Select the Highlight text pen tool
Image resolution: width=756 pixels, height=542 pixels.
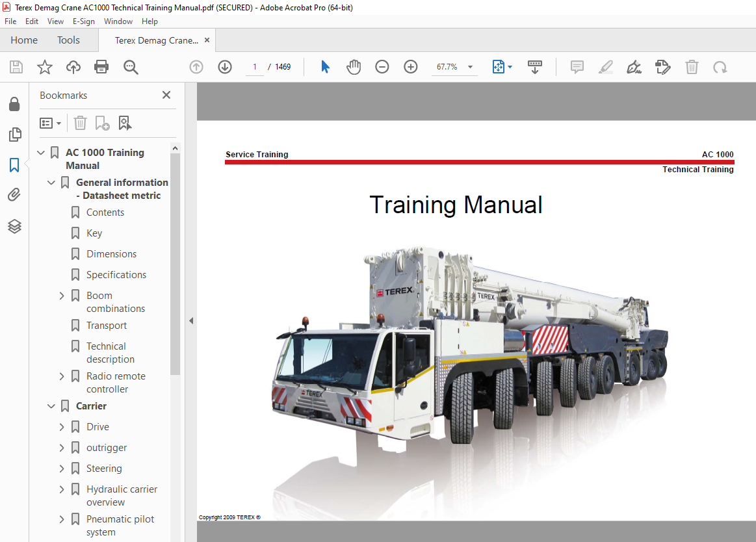coord(606,67)
